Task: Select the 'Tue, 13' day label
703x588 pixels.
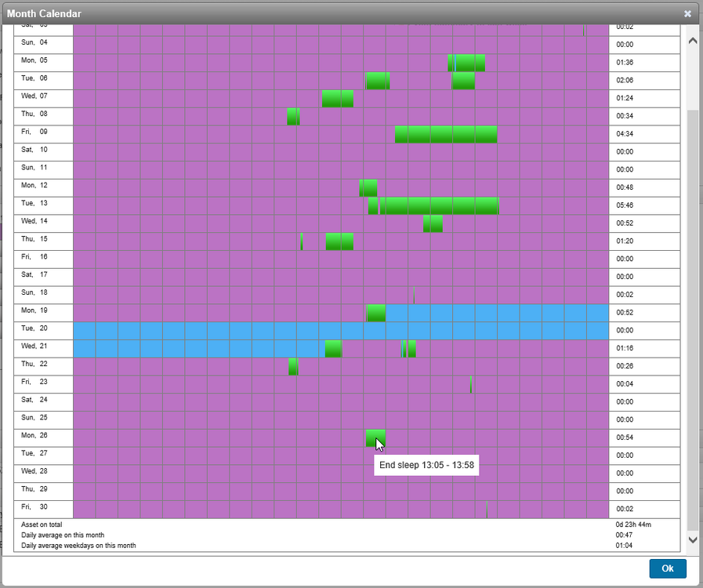Action: tap(34, 203)
